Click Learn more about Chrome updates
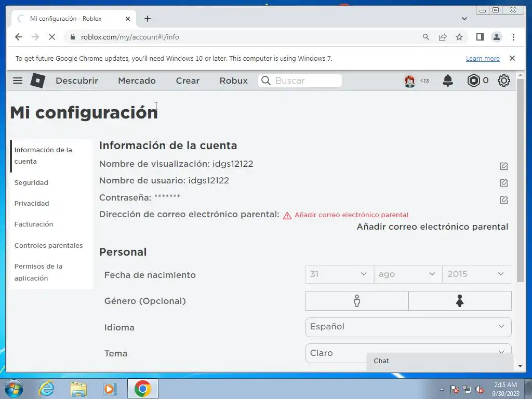Screen dimensions: 532x399 pyautogui.click(x=483, y=58)
